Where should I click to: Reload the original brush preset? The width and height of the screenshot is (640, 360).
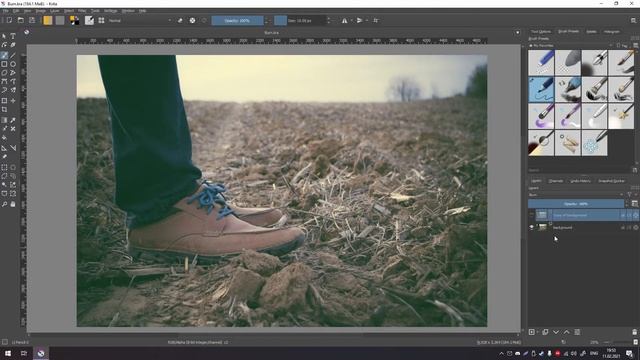point(204,20)
